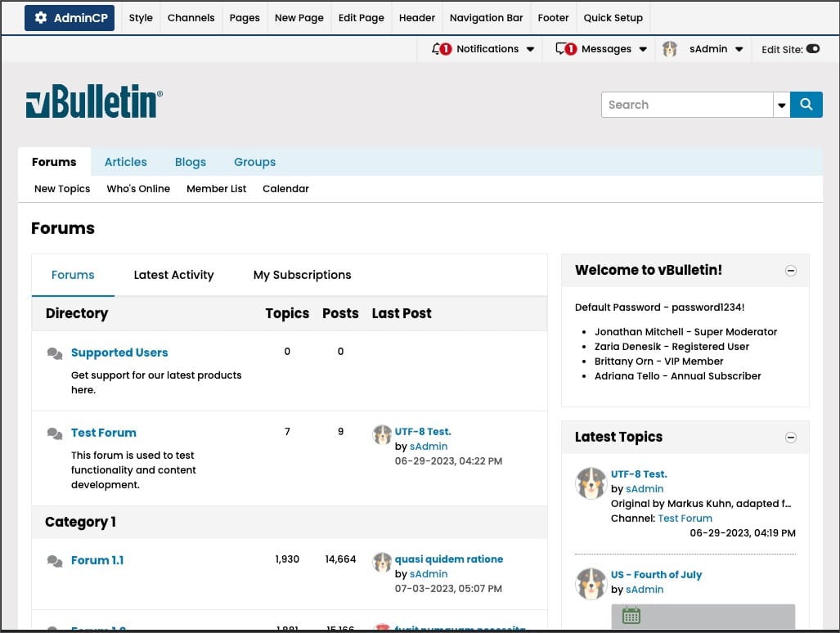Open the Notifications bell icon
Screen dimensions: 840x633
tap(438, 49)
